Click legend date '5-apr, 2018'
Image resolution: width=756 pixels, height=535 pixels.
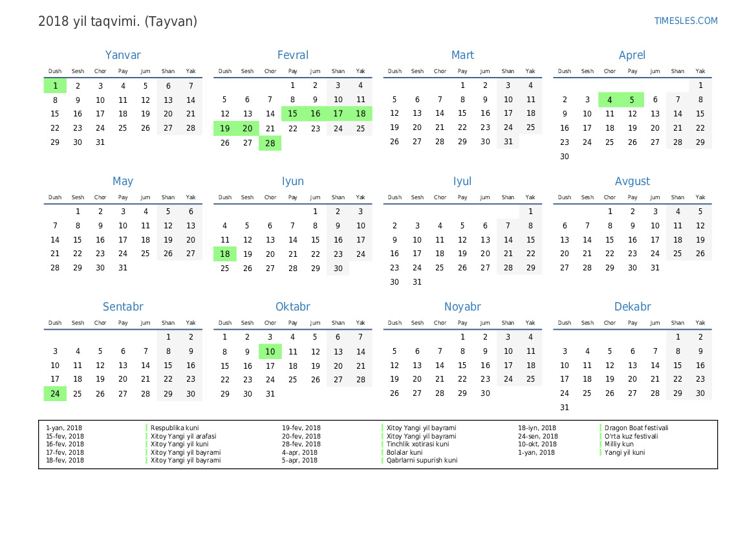299,460
